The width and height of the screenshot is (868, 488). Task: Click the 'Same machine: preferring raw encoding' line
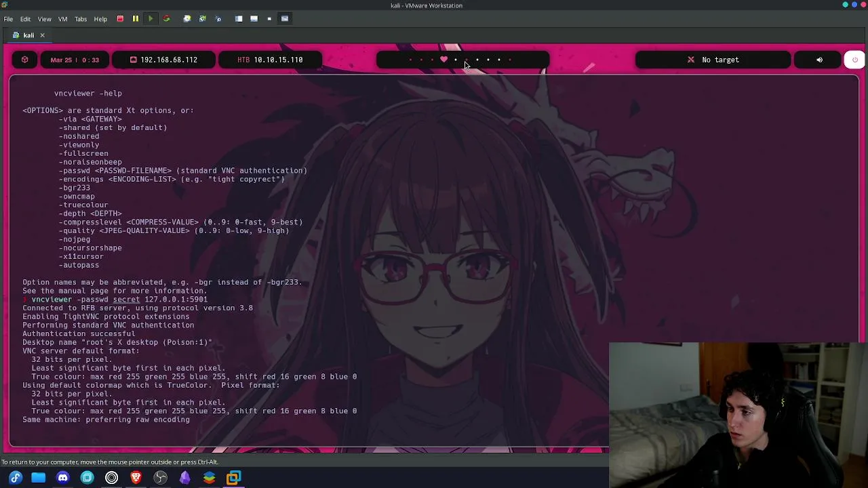point(106,420)
